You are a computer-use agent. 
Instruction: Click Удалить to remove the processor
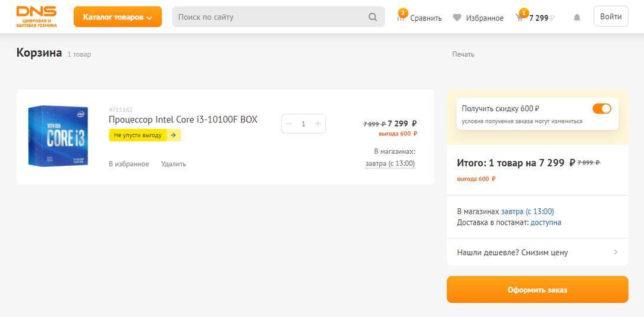click(173, 164)
